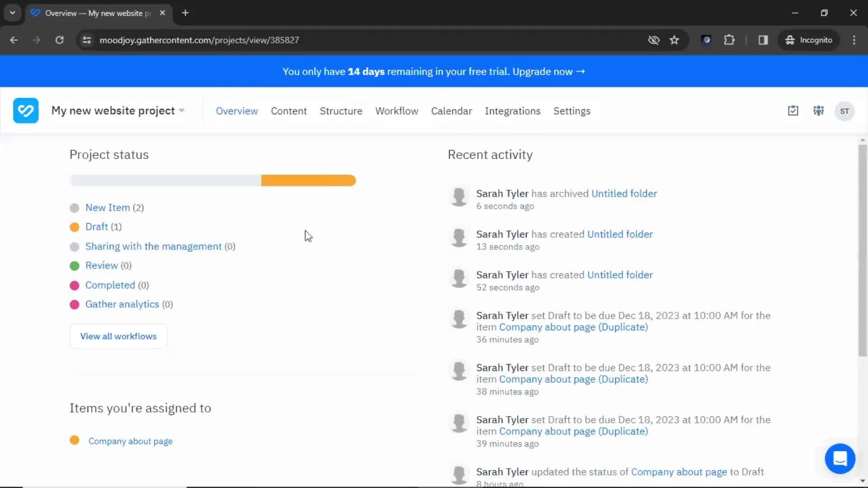
Task: Click the team members grid icon
Action: pos(819,111)
